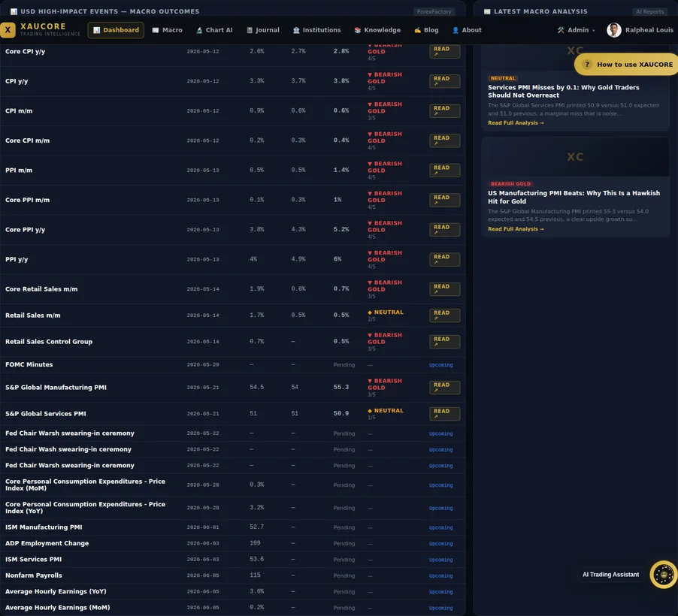
Task: Switch to the Journal section
Action: [263, 30]
